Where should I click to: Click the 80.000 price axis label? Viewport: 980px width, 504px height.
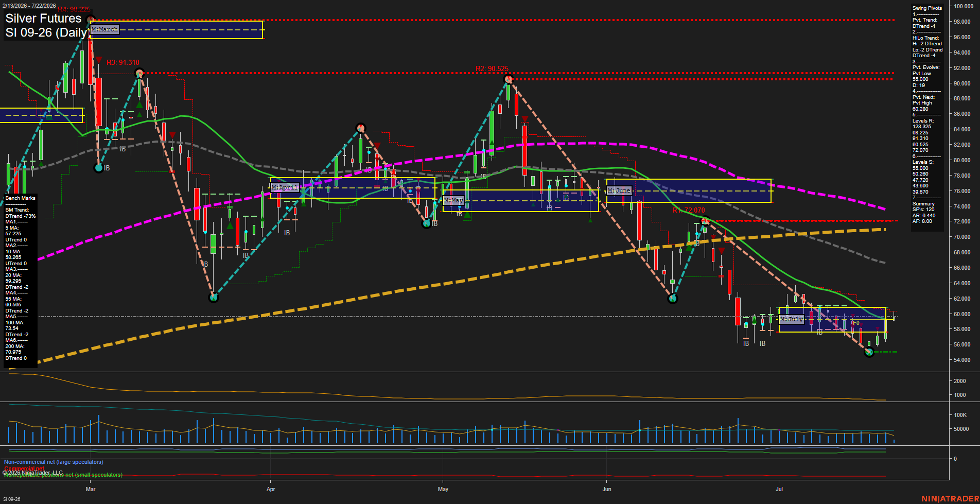[x=962, y=160]
